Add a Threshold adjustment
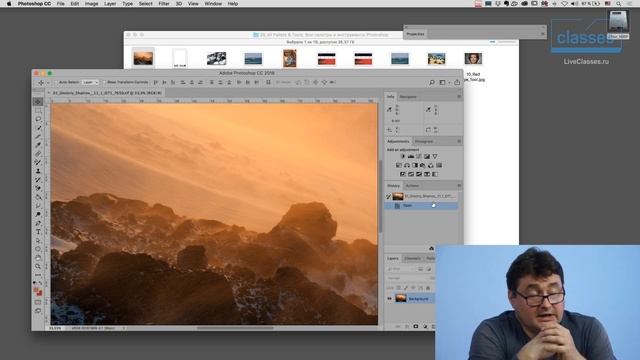640x360 pixels. 419,174
